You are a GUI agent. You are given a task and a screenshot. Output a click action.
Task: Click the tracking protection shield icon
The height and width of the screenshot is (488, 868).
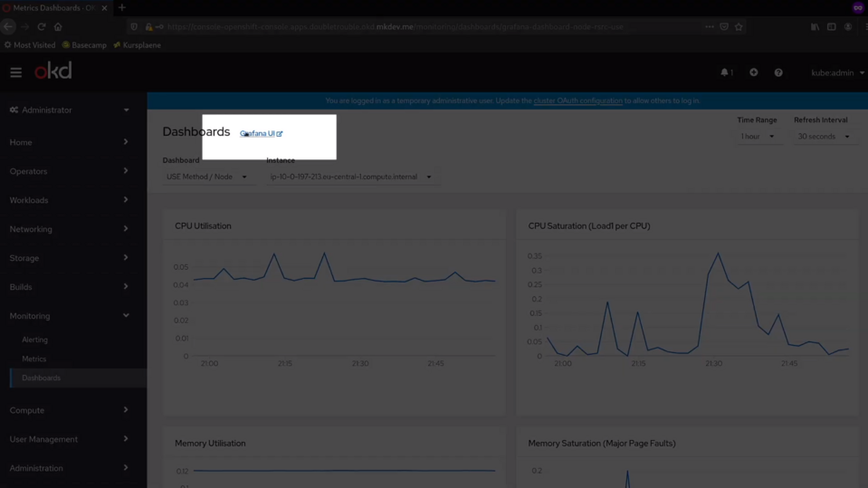click(x=134, y=26)
